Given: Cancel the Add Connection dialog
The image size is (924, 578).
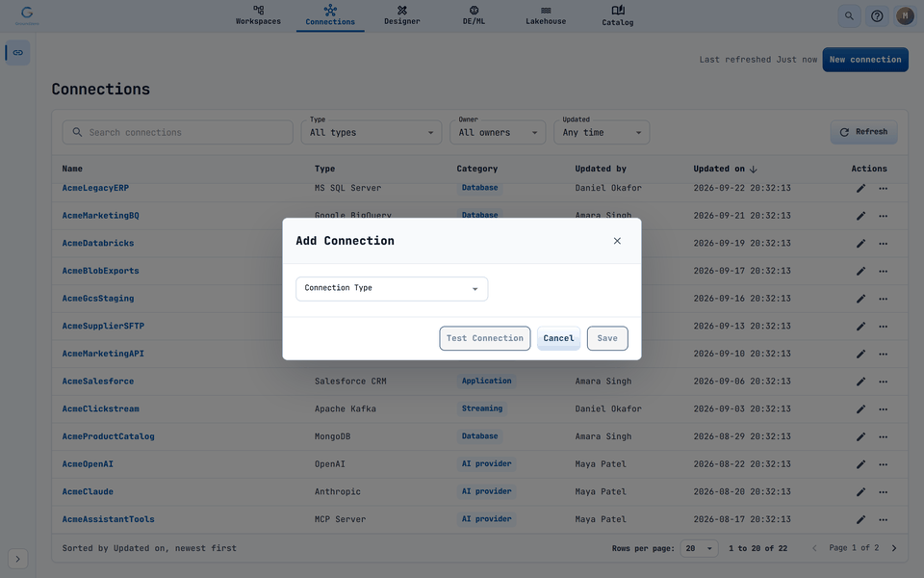Looking at the screenshot, I should click(558, 338).
